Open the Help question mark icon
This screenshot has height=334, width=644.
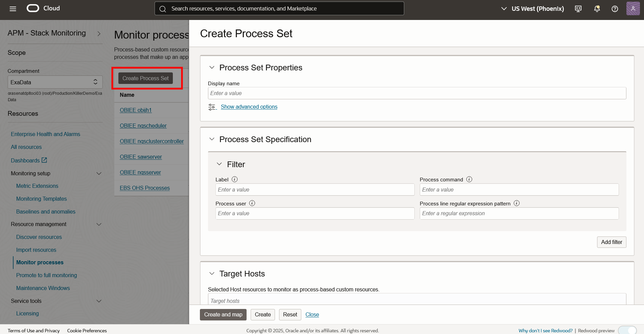point(615,8)
